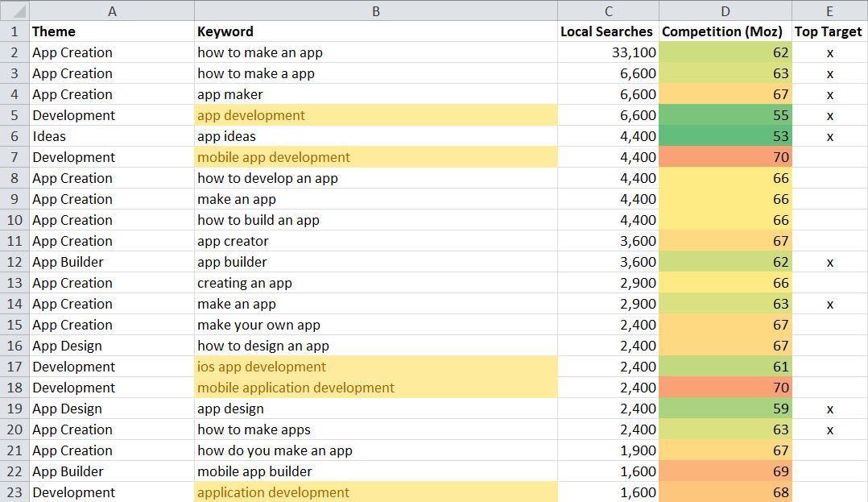Select the 'make your own app' cell
This screenshot has height=502, width=868.
376,325
